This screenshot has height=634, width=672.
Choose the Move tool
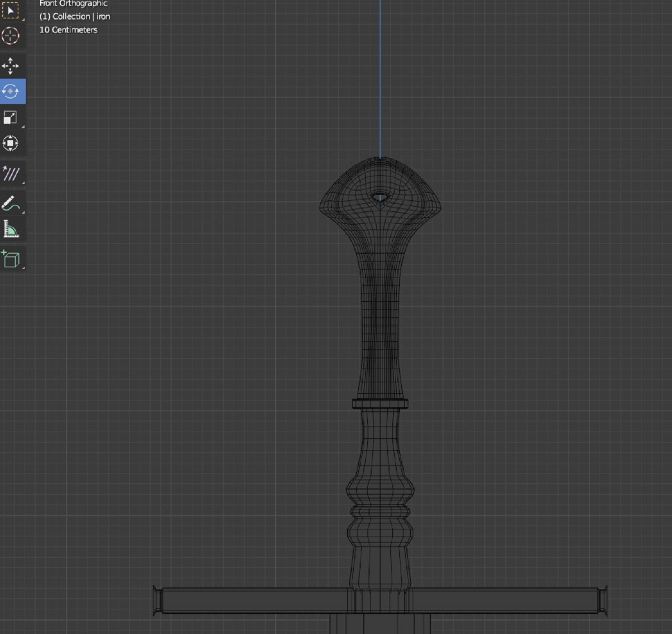click(x=10, y=66)
